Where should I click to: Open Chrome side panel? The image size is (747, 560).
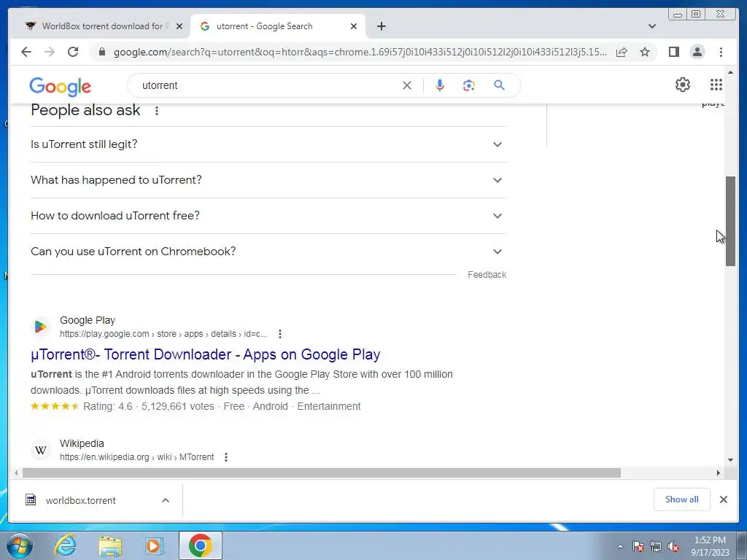tap(673, 52)
